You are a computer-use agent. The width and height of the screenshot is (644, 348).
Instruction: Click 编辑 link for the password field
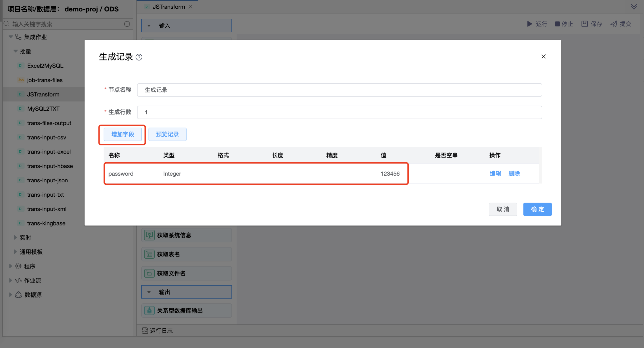pos(495,174)
